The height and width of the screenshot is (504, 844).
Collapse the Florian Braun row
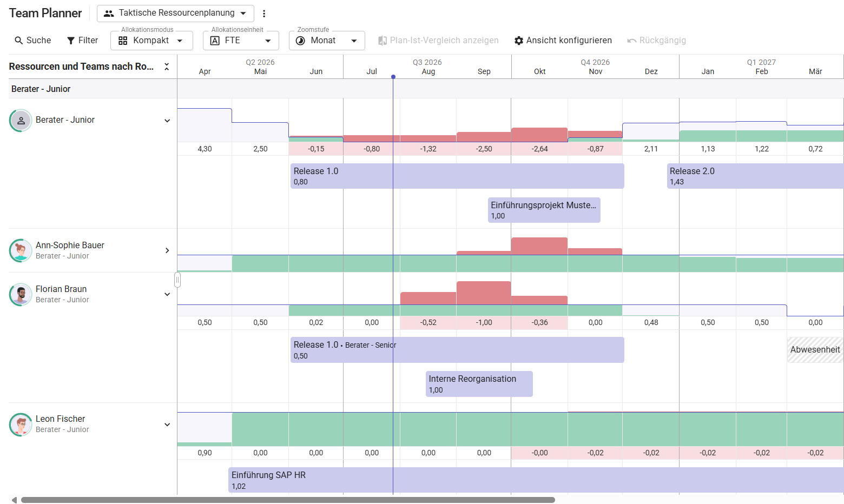(x=167, y=294)
